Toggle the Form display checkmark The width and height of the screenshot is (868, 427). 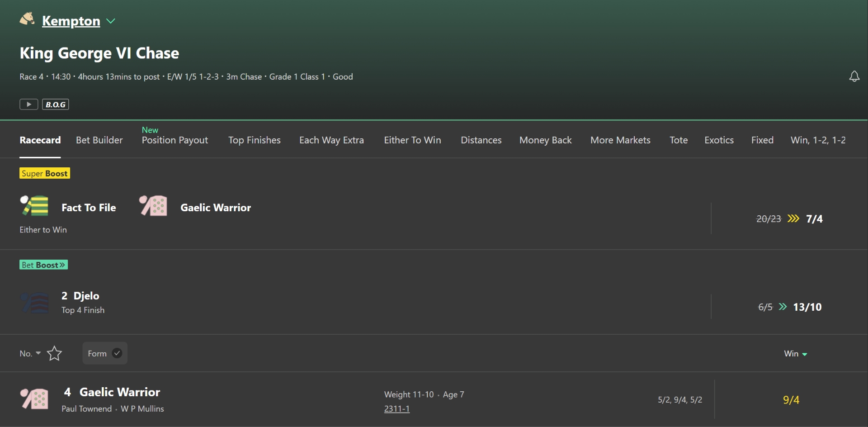click(x=117, y=353)
